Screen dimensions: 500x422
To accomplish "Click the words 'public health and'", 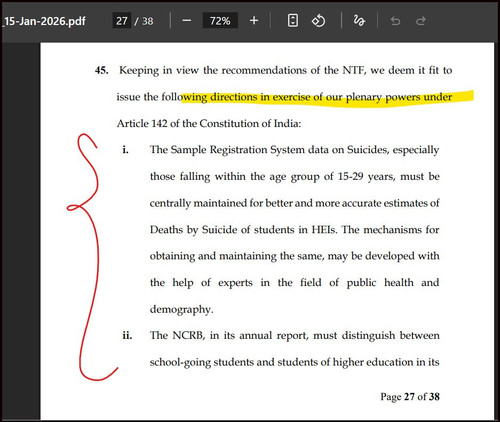I will [393, 283].
